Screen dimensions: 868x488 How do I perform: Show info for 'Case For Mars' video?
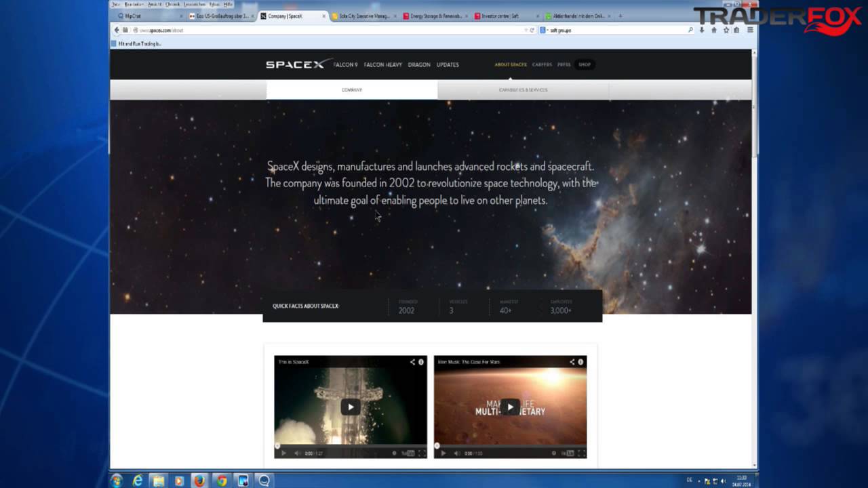tap(580, 362)
